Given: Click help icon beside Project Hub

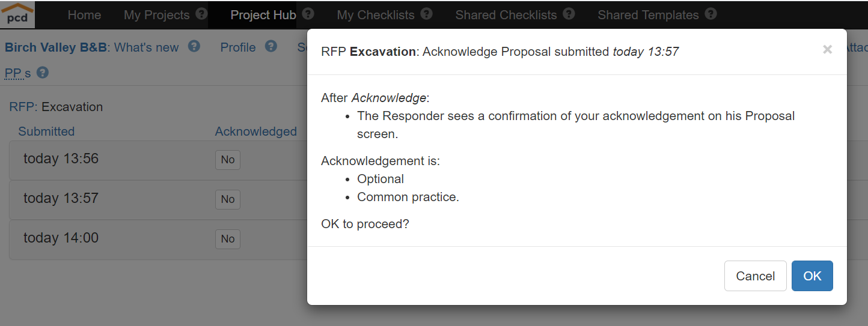Looking at the screenshot, I should [308, 14].
